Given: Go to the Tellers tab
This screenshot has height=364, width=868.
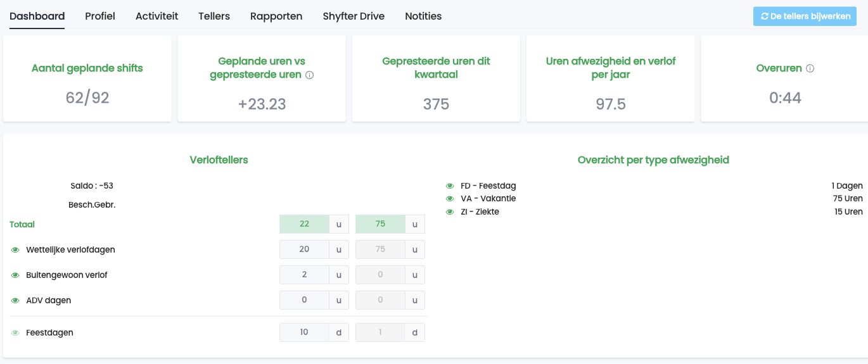Looking at the screenshot, I should pos(214,16).
